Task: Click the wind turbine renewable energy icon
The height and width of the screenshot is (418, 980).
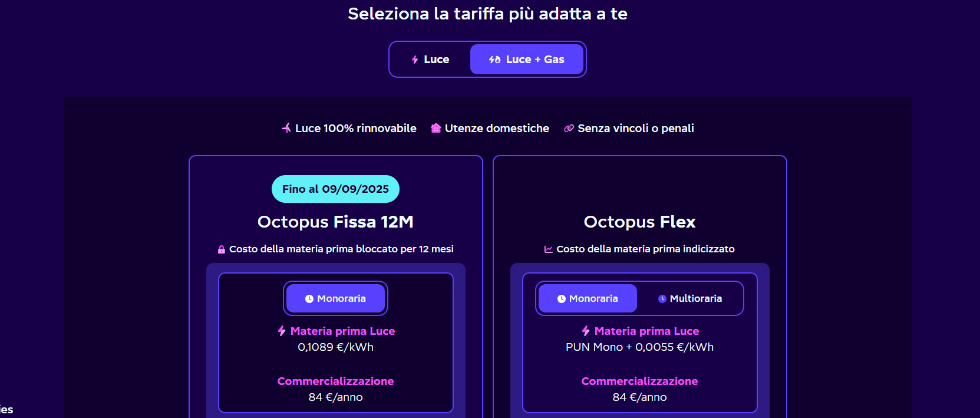Action: point(286,128)
